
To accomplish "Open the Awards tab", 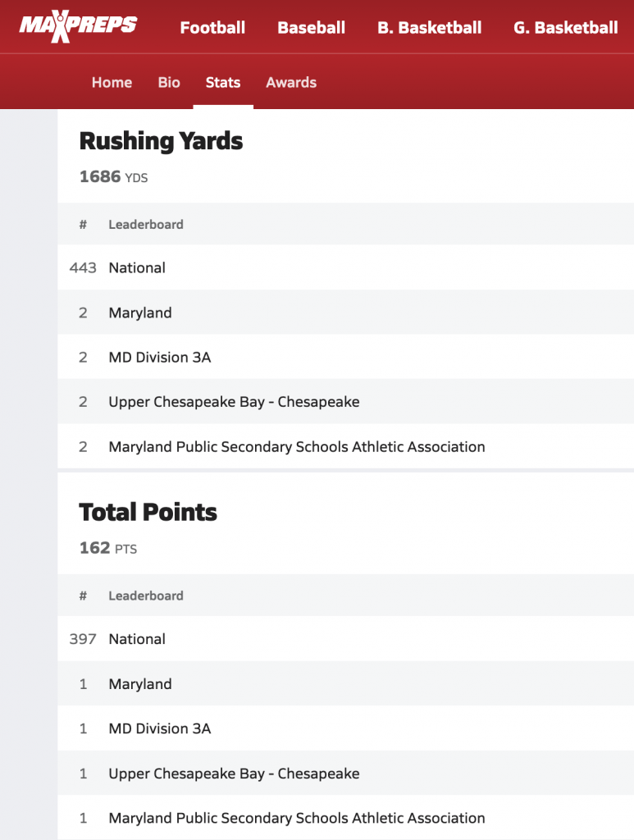I will click(x=291, y=82).
